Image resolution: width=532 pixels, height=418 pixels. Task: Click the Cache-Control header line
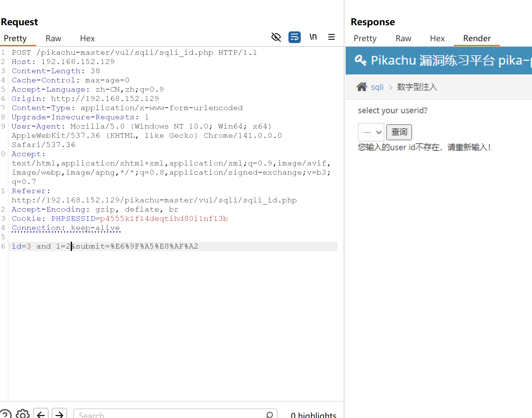(71, 80)
